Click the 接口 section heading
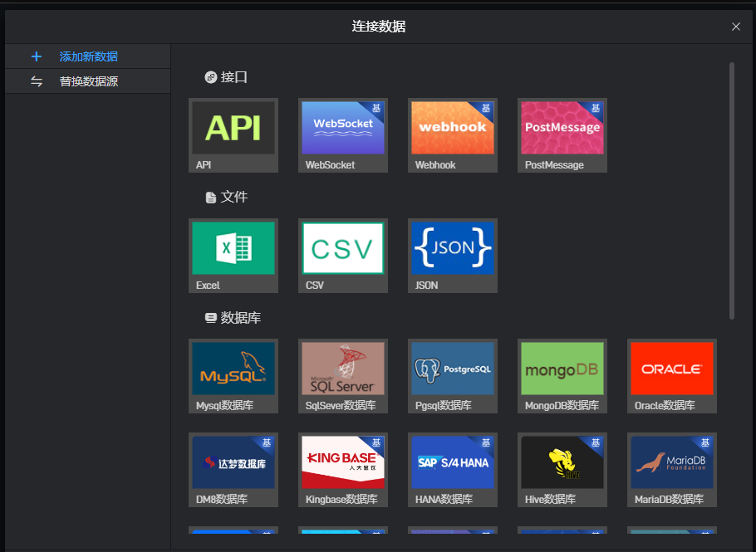This screenshot has width=756, height=552. 233,77
